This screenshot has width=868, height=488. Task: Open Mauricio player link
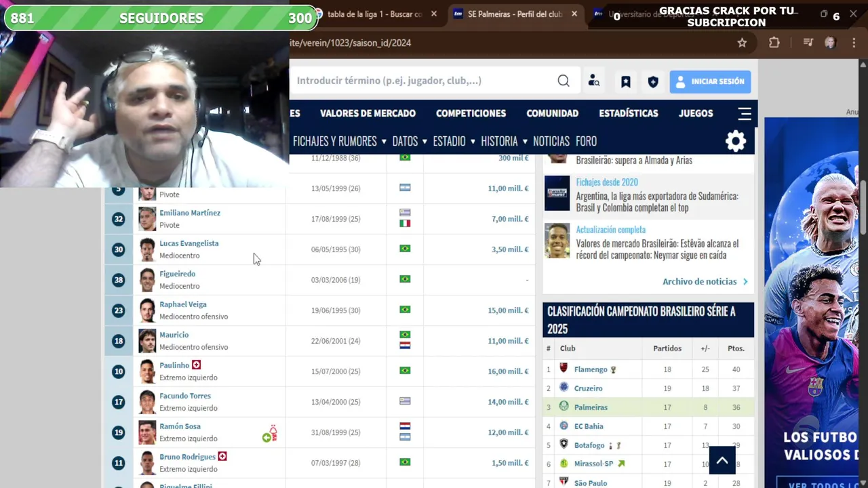[x=174, y=335]
